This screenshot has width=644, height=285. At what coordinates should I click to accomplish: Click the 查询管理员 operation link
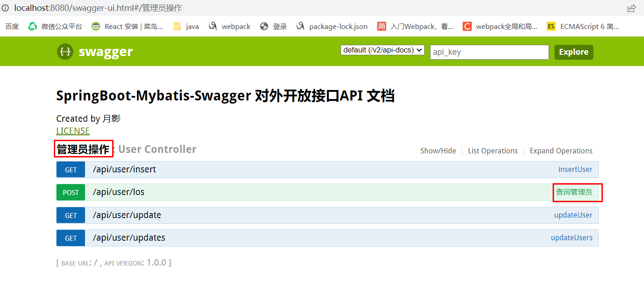pyautogui.click(x=574, y=192)
